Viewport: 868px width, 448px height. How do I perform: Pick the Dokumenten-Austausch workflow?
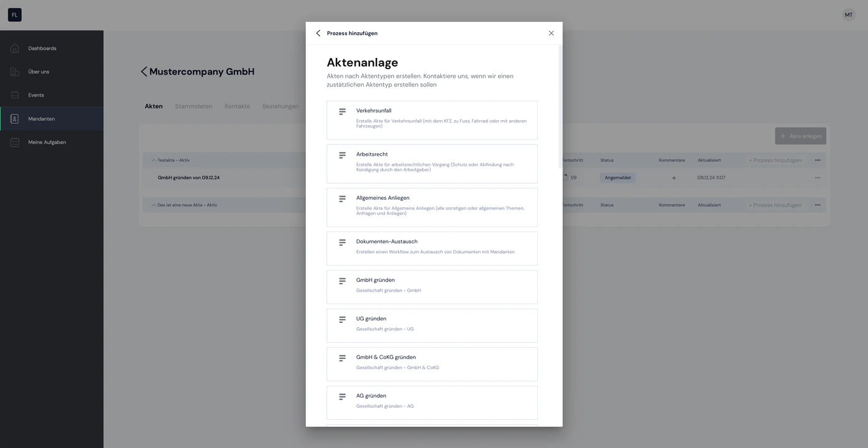(x=432, y=248)
